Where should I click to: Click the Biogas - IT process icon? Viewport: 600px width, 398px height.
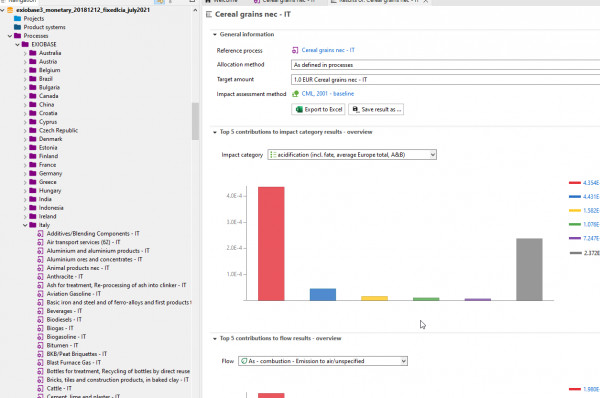[40, 328]
